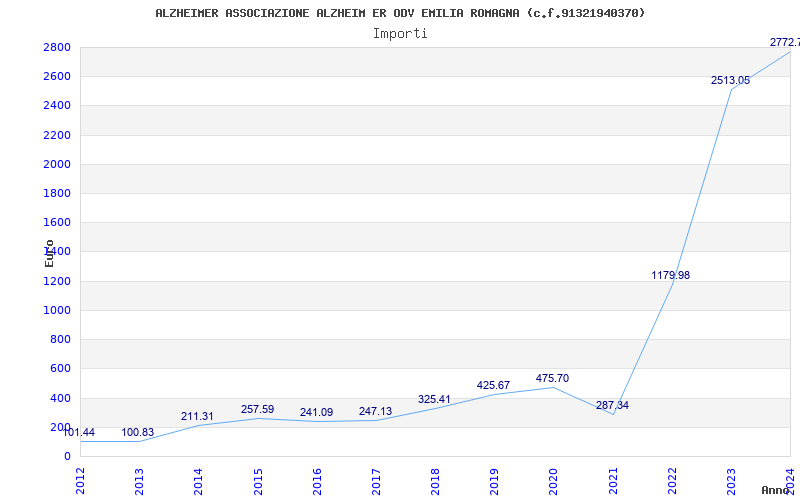
Task: Click the y-axis value 2600
Action: pyautogui.click(x=57, y=77)
